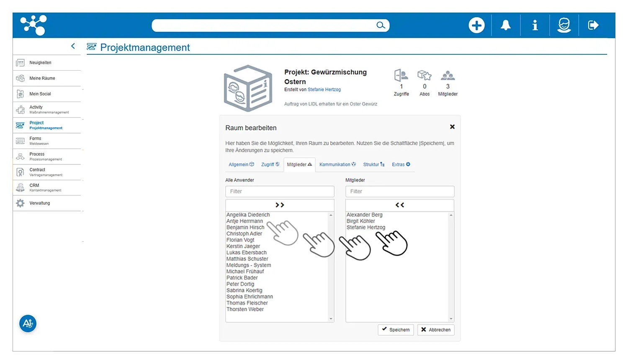The width and height of the screenshot is (628, 364).
Task: Follow the Stefanie Hertzog creator link
Action: 324,90
